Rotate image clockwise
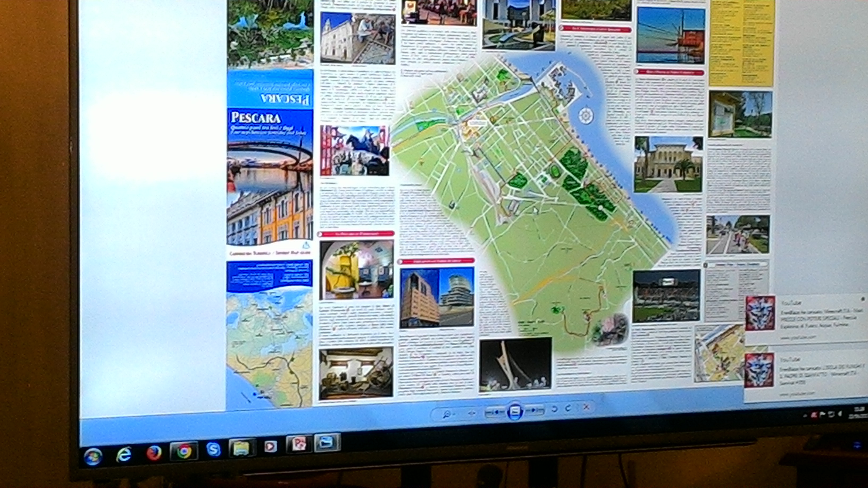This screenshot has height=488, width=868. point(569,408)
